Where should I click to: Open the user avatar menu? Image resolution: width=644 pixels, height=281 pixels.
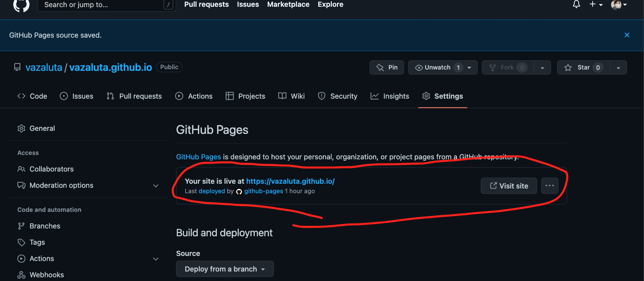(619, 5)
